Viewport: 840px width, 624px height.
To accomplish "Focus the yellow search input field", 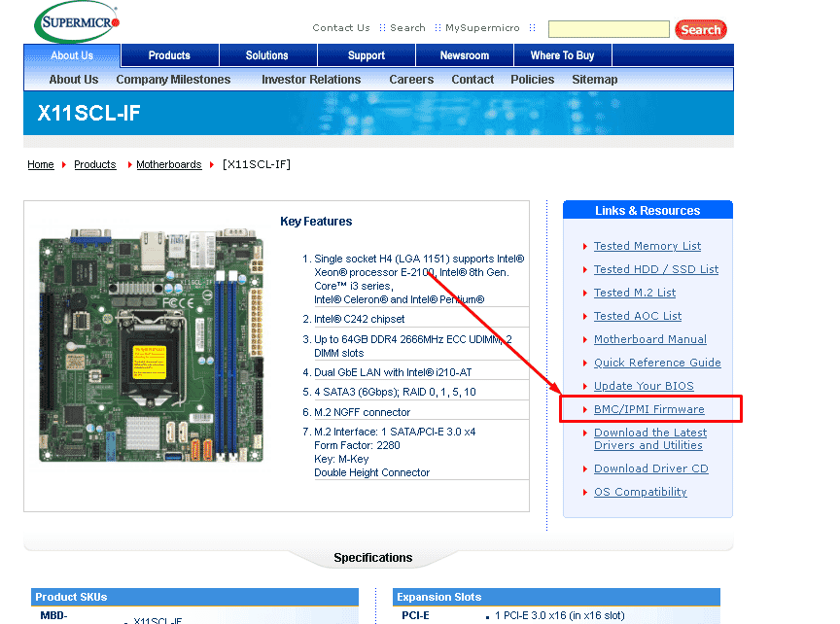I will tap(609, 29).
